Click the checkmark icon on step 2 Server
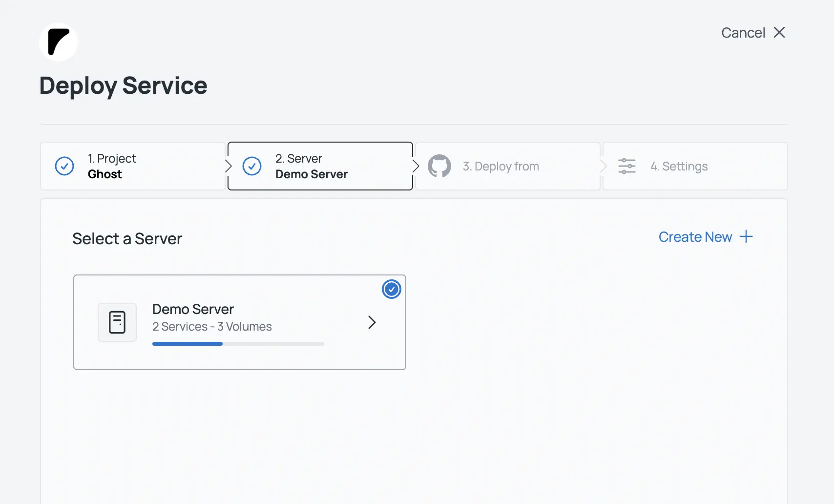 [x=251, y=166]
